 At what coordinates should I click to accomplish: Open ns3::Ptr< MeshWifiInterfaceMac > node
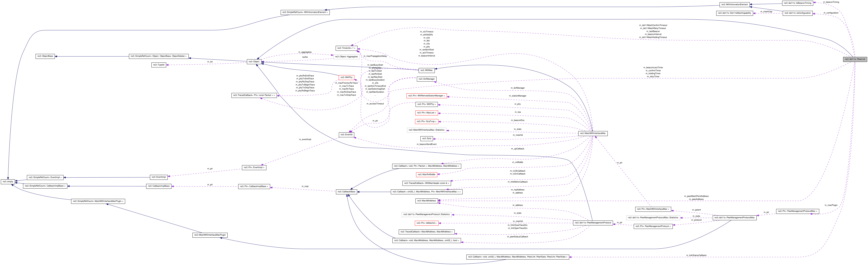[653, 209]
